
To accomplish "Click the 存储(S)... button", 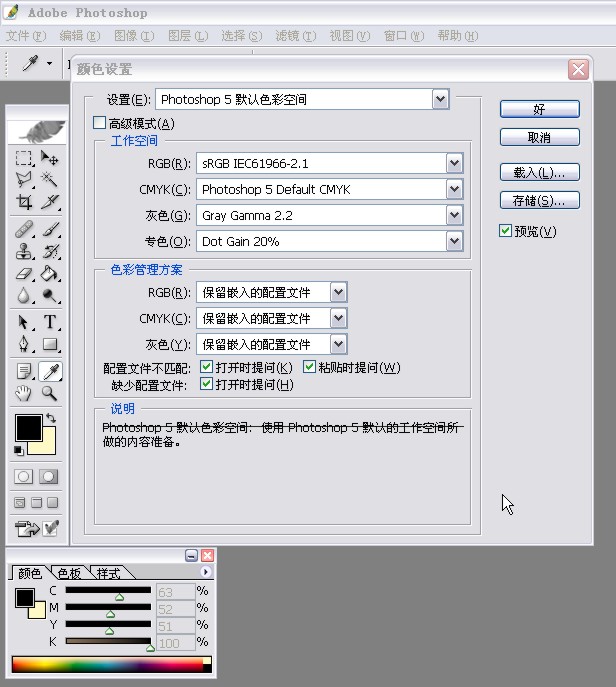I will (x=539, y=200).
